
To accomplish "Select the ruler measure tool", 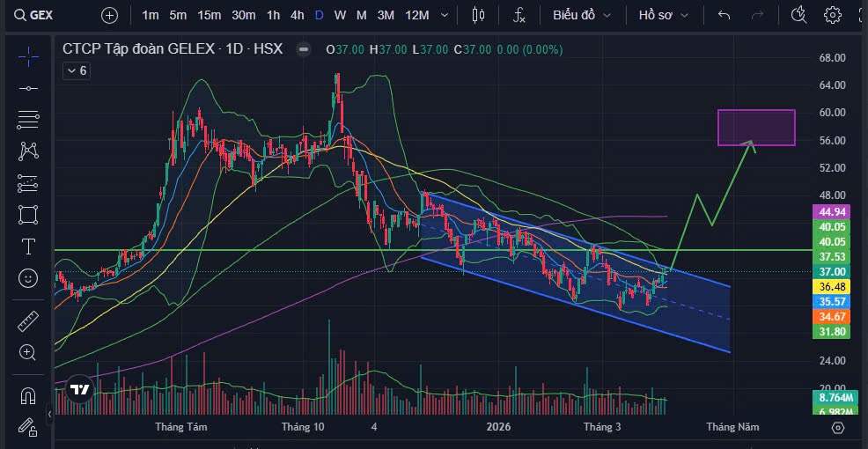I will (x=27, y=320).
